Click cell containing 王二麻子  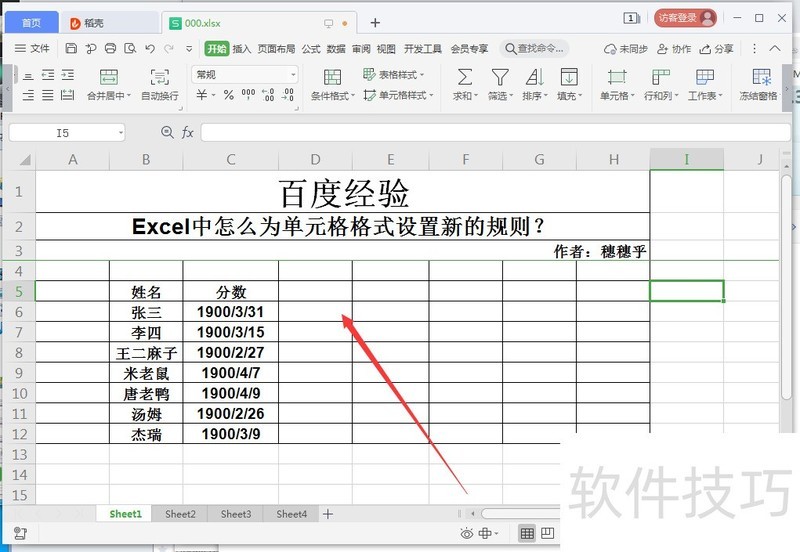(146, 353)
